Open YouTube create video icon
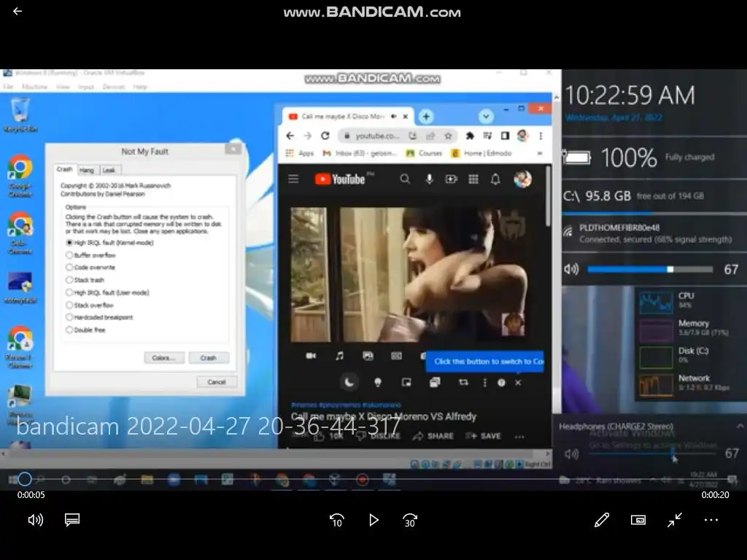Viewport: 747px width, 560px height. (x=451, y=179)
